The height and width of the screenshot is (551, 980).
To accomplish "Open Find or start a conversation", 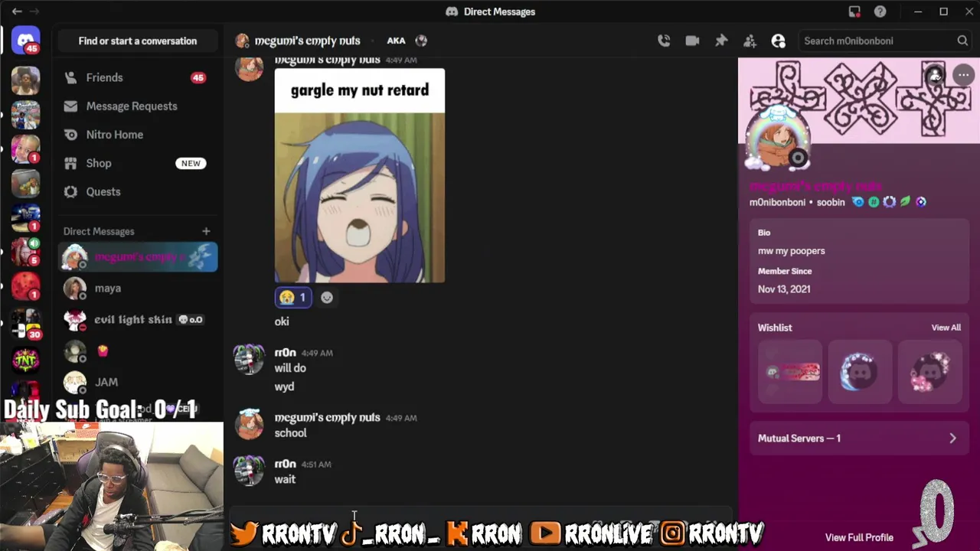I will (x=138, y=41).
